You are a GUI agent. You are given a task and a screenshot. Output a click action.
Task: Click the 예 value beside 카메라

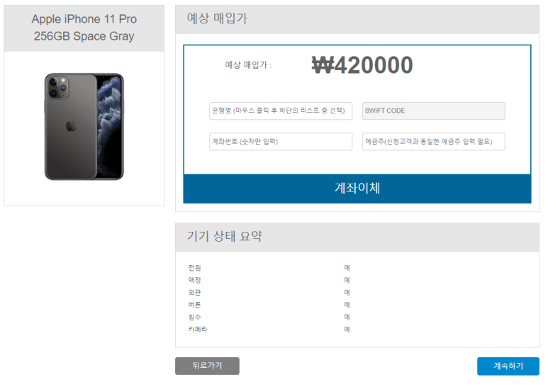click(x=347, y=329)
